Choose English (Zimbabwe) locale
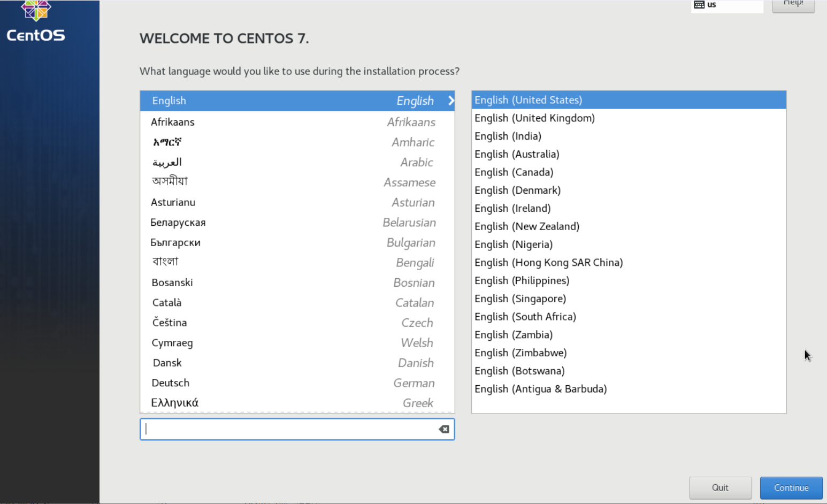The width and height of the screenshot is (827, 504). point(629,353)
